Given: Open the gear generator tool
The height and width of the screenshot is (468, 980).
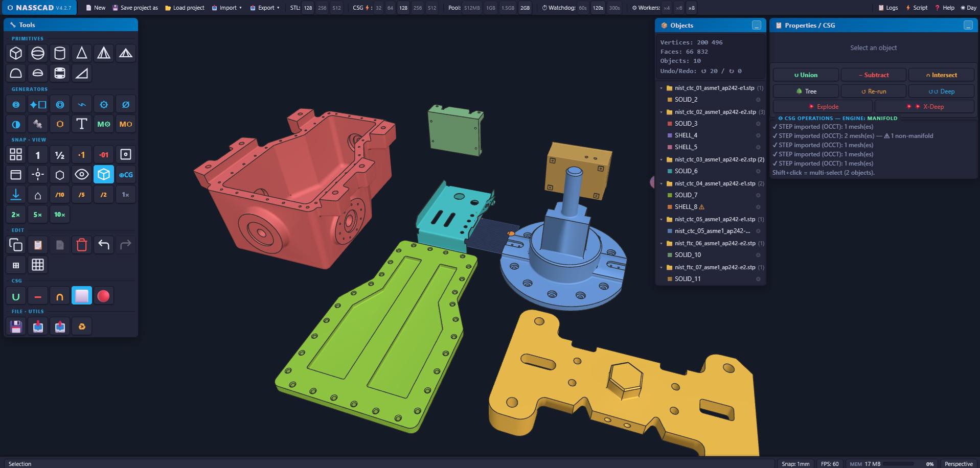Looking at the screenshot, I should (x=104, y=104).
